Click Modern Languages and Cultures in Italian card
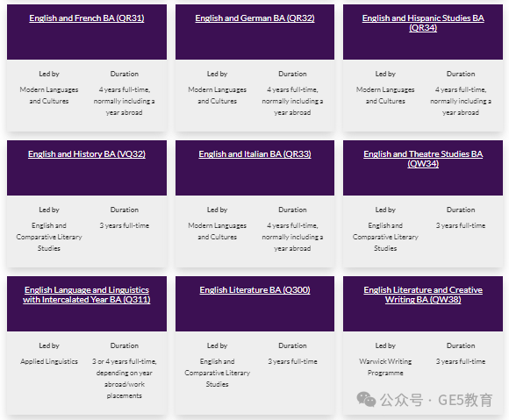This screenshot has height=420, width=509. [217, 231]
